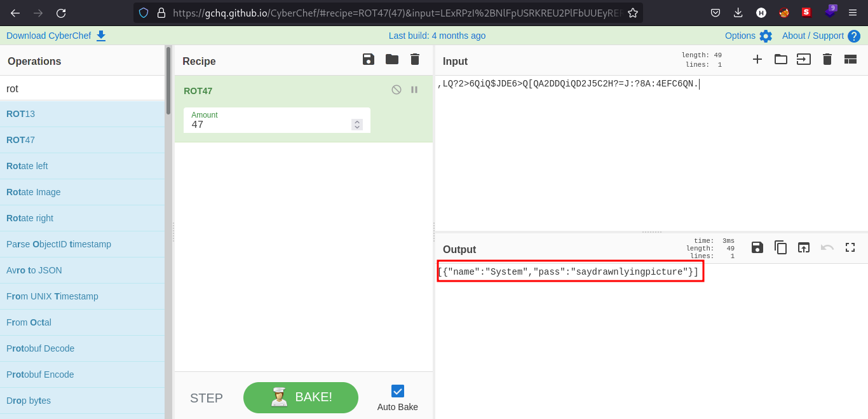Toggle the Auto Bake checkbox
This screenshot has height=419, width=868.
(397, 391)
